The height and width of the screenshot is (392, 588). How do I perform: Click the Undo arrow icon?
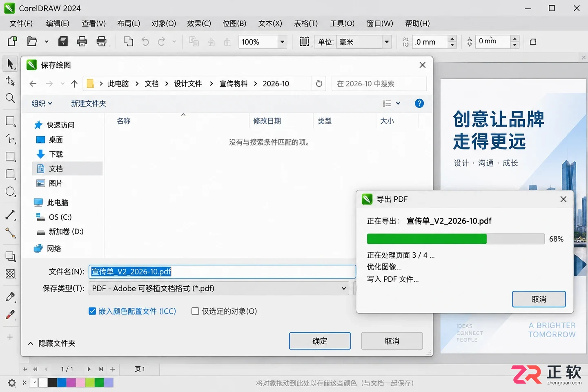tap(145, 41)
